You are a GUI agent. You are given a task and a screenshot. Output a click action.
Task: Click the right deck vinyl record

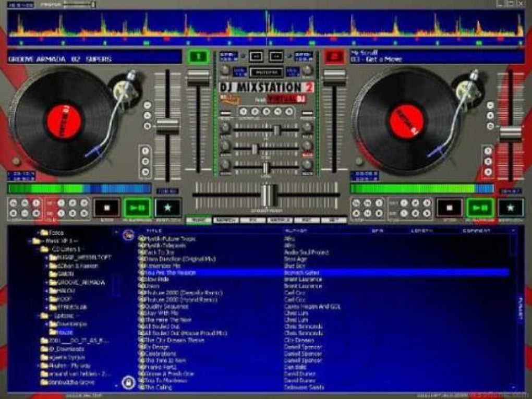pyautogui.click(x=406, y=120)
